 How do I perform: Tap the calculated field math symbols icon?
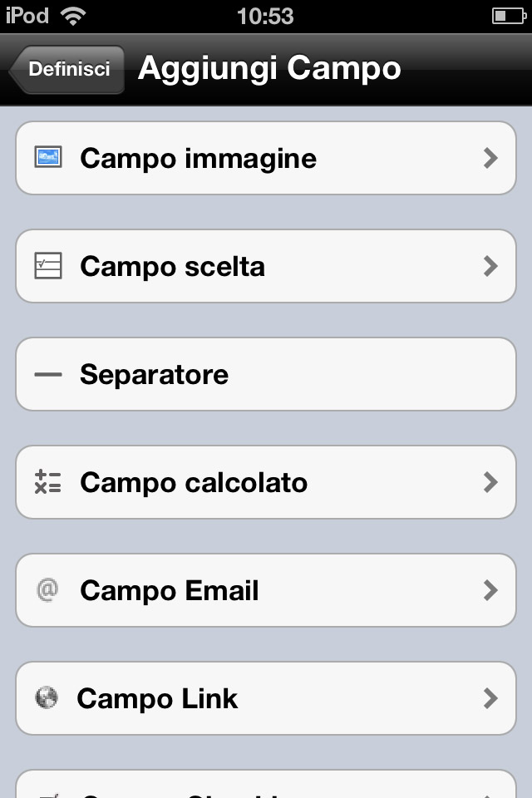click(x=48, y=482)
